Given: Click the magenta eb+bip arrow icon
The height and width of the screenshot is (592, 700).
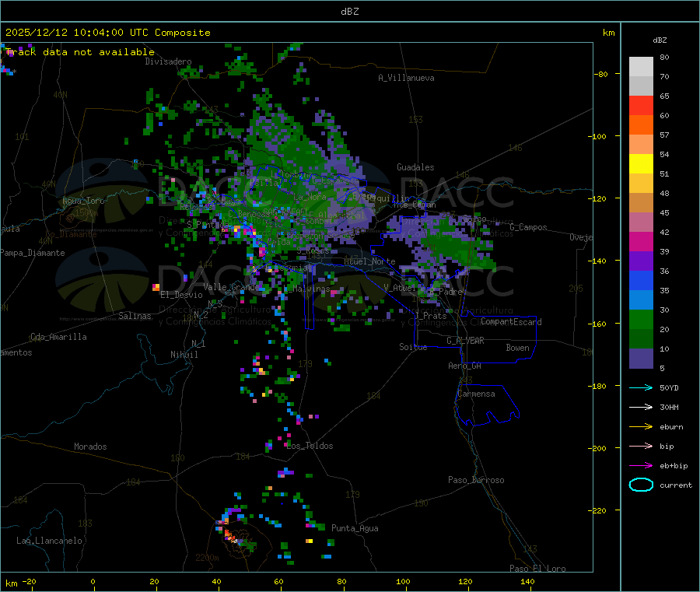Looking at the screenshot, I should click(x=641, y=466).
